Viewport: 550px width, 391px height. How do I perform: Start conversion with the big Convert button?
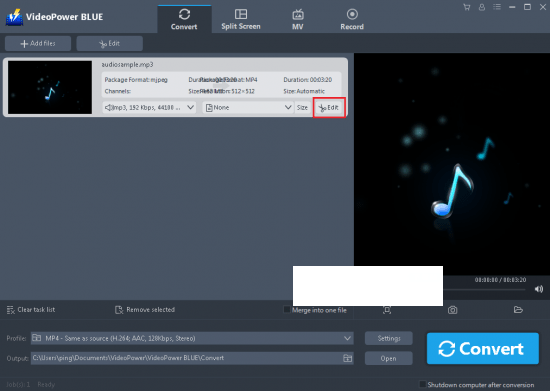483,349
